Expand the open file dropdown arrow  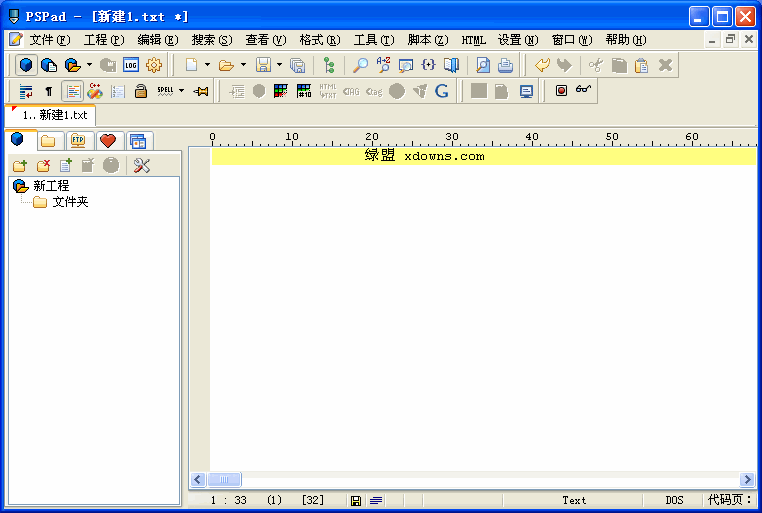point(243,65)
